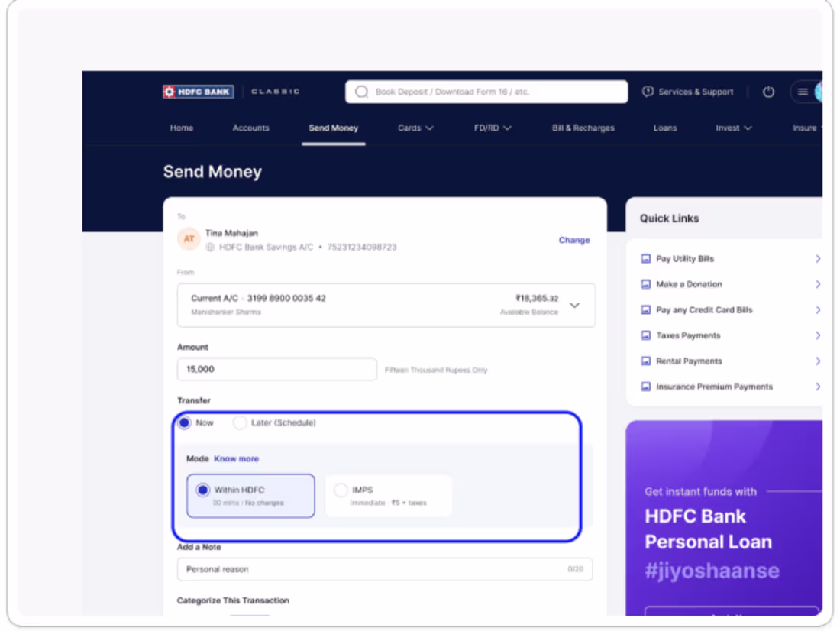This screenshot has width=840, height=631.
Task: Go to the Bill & Recharges section
Action: [583, 128]
